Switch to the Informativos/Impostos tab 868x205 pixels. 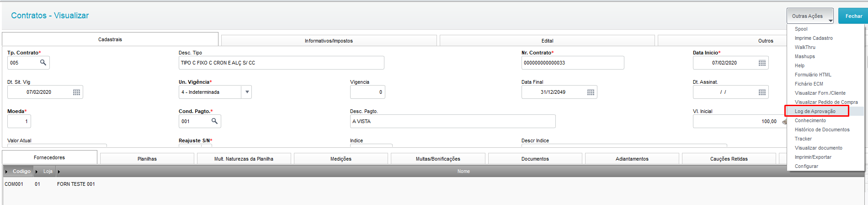[x=329, y=41]
